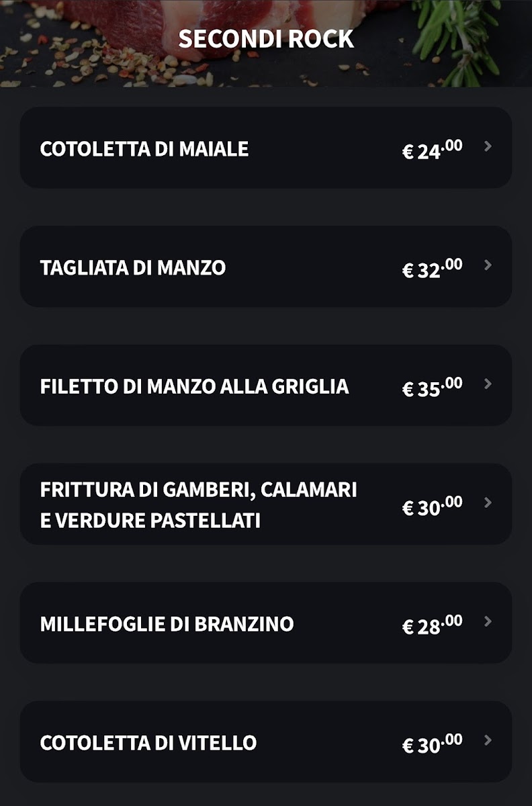
Task: Open chevron arrow for Tagliata di Manzo
Action: (488, 265)
